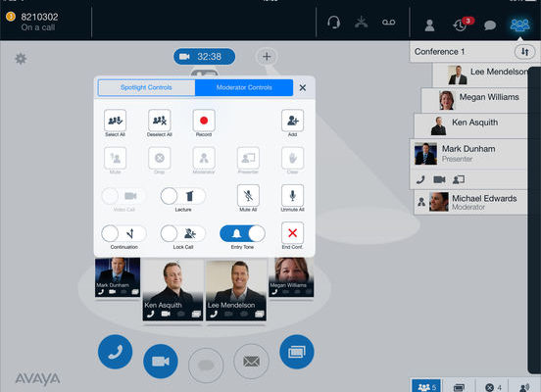Click the Deselect All icon
Image resolution: width=541 pixels, height=392 pixels.
point(160,121)
